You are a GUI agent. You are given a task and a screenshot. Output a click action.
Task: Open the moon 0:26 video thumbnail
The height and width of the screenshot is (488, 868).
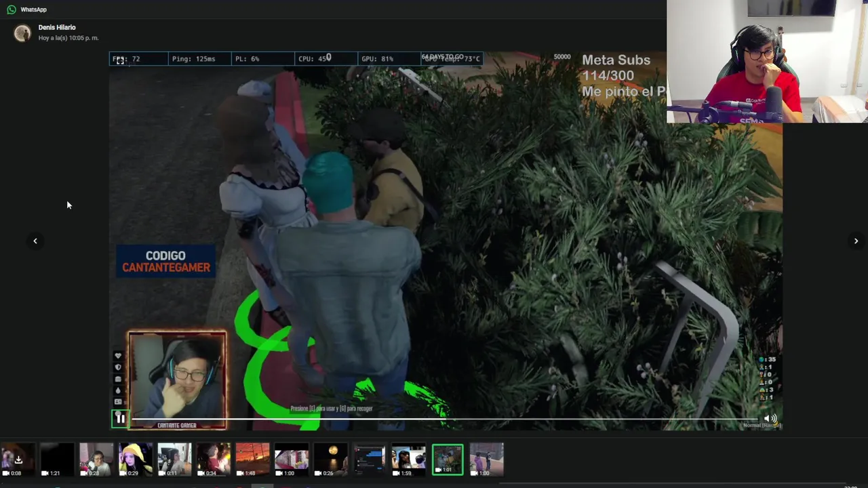pyautogui.click(x=330, y=460)
